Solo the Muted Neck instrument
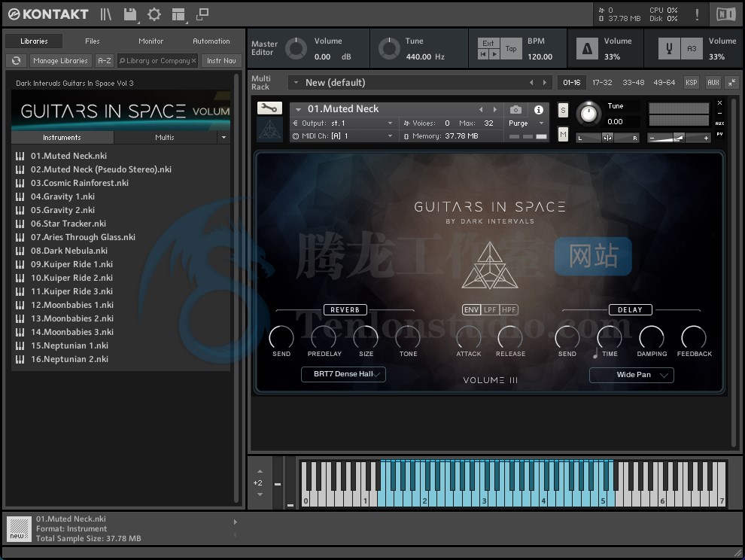This screenshot has width=745, height=560. click(x=563, y=111)
